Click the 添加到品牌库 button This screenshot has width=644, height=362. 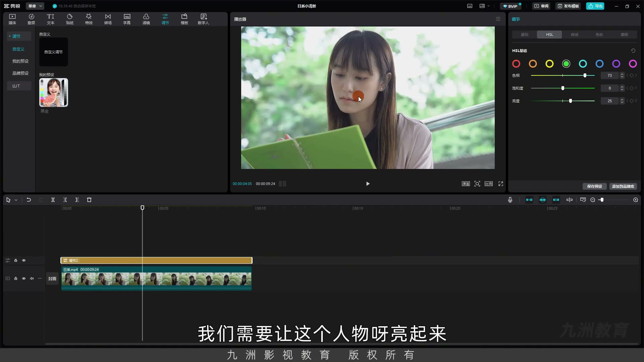pyautogui.click(x=623, y=186)
